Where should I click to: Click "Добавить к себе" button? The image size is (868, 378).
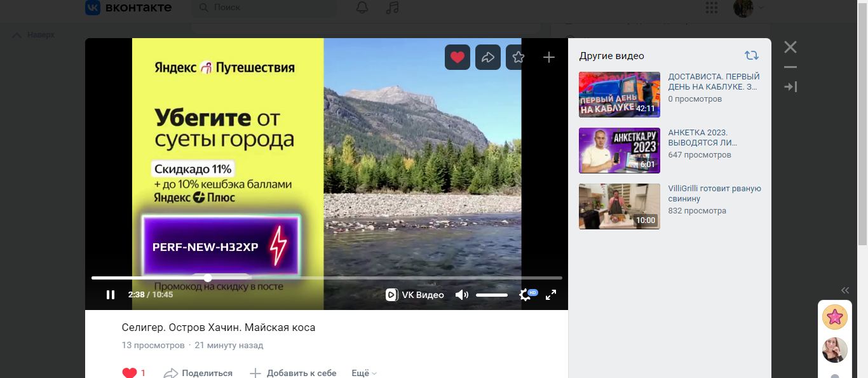293,373
